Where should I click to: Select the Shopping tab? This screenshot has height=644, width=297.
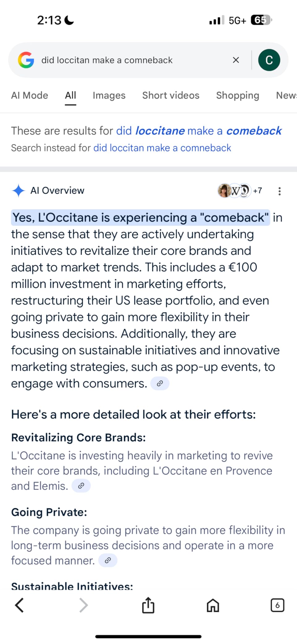click(x=238, y=95)
